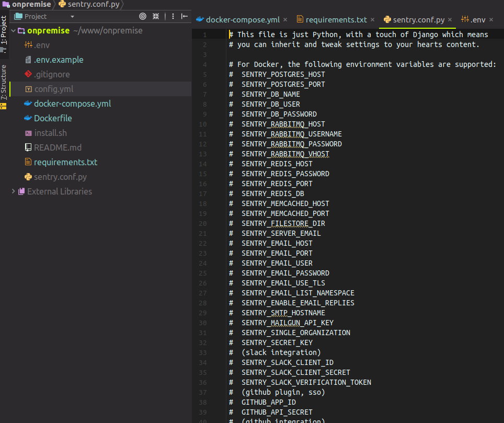Click the whale icon beside docker-compose.yml in tree
Viewport: 504px width, 423px height.
[28, 104]
